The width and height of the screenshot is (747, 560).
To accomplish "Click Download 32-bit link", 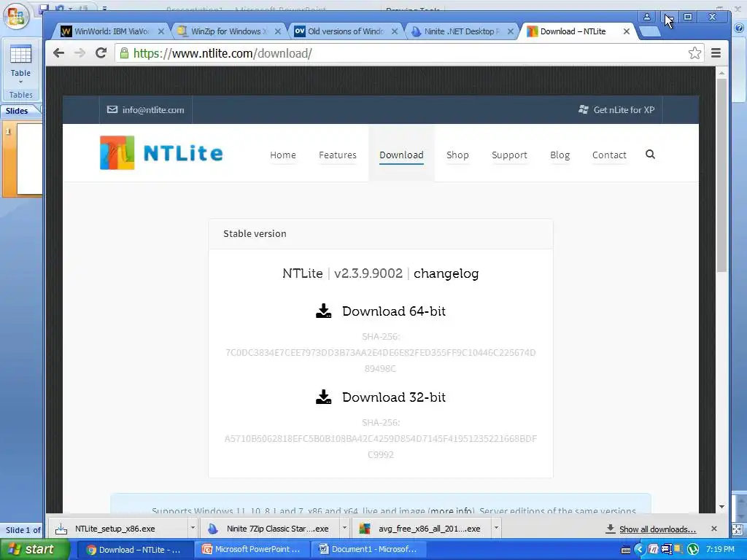I will (393, 397).
